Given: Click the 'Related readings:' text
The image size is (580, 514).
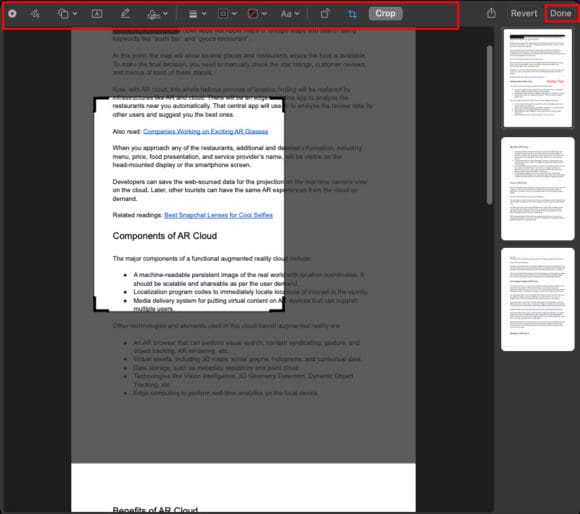Looking at the screenshot, I should (x=137, y=215).
